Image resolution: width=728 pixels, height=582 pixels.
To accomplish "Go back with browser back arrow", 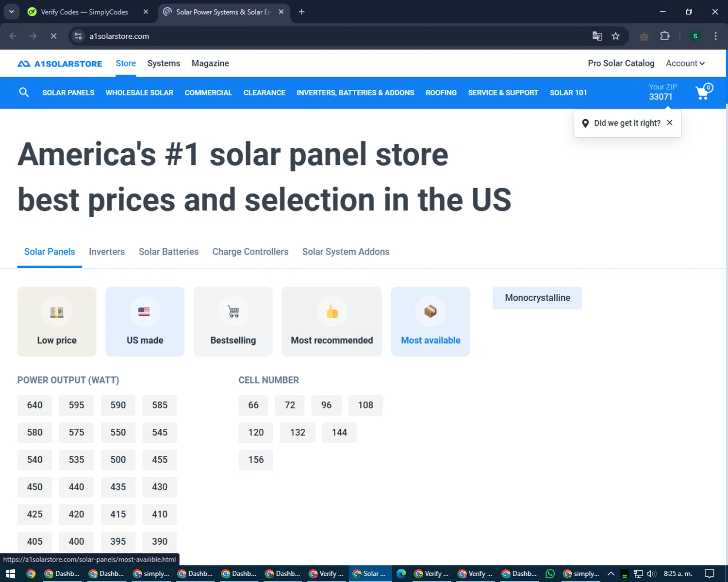I will point(13,36).
